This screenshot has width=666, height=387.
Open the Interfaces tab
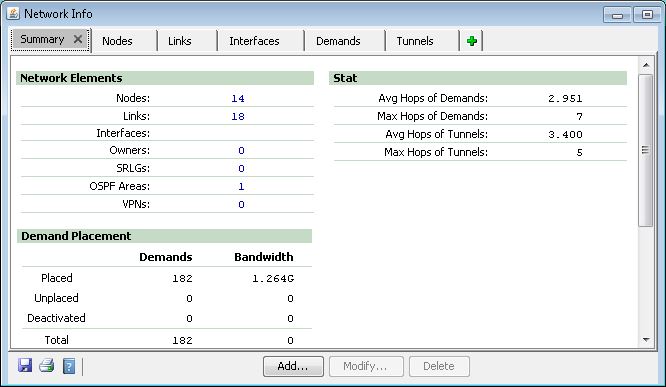point(254,41)
